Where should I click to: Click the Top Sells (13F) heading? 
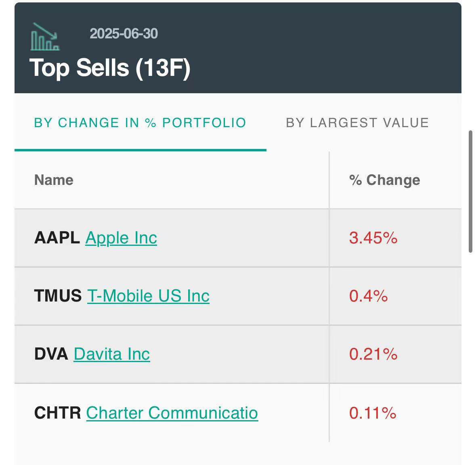(x=110, y=67)
